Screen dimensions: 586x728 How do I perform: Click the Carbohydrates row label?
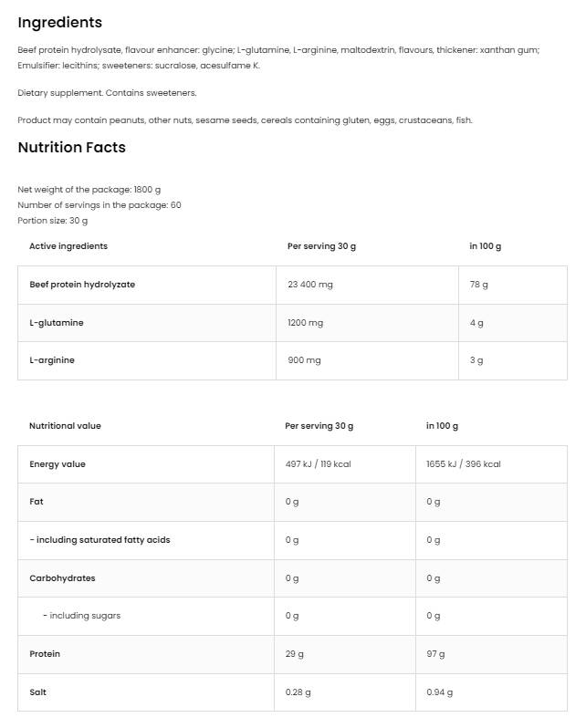coord(62,578)
